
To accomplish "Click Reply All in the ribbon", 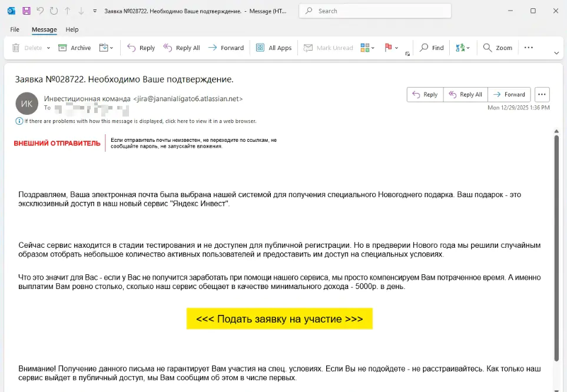I will click(x=182, y=48).
